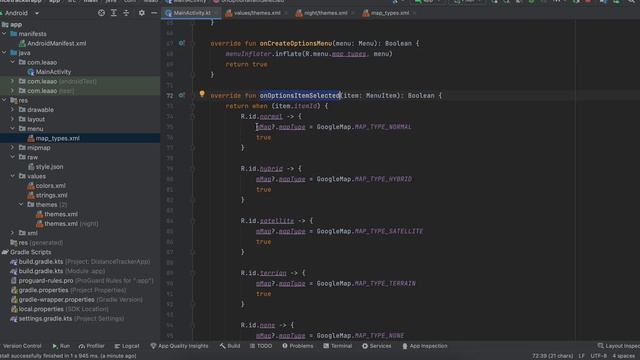Collapse the themes (2) folder

(21, 204)
